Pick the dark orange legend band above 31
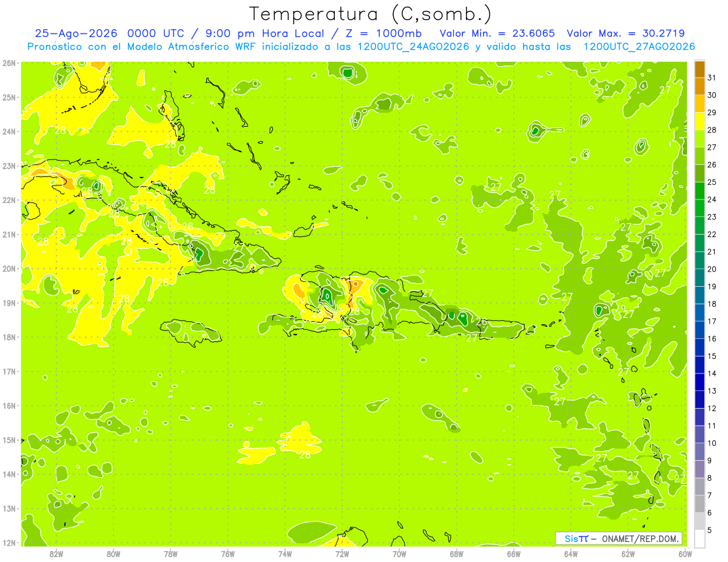Viewport: 728px width, 562px height. (x=699, y=69)
